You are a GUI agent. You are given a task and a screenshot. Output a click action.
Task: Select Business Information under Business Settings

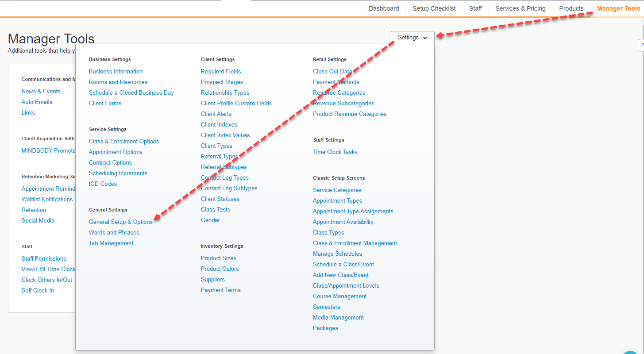pyautogui.click(x=116, y=71)
